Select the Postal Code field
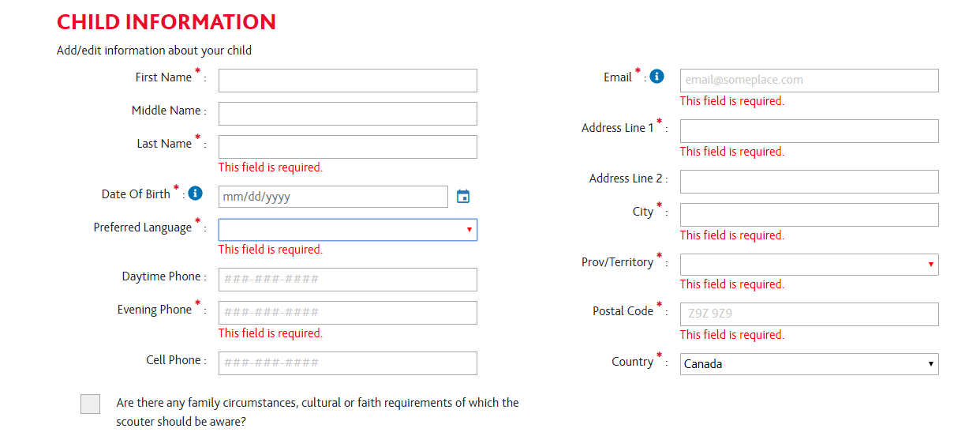This screenshot has height=436, width=980. (x=810, y=314)
